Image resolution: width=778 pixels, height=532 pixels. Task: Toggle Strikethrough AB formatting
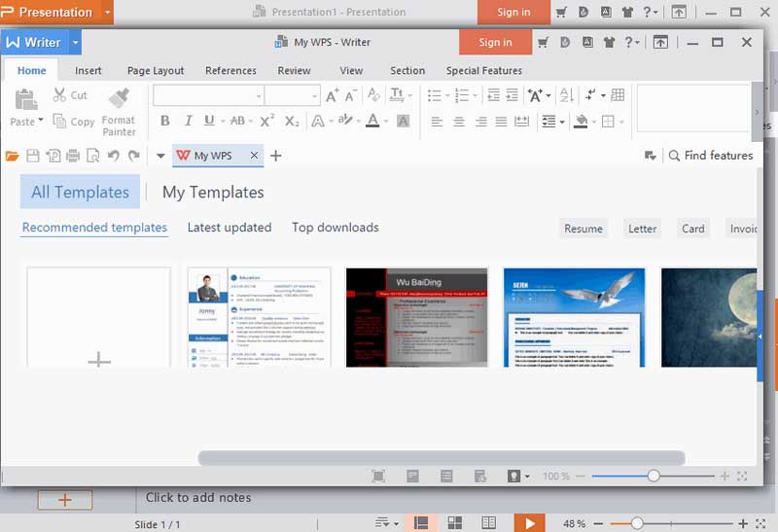pyautogui.click(x=237, y=121)
